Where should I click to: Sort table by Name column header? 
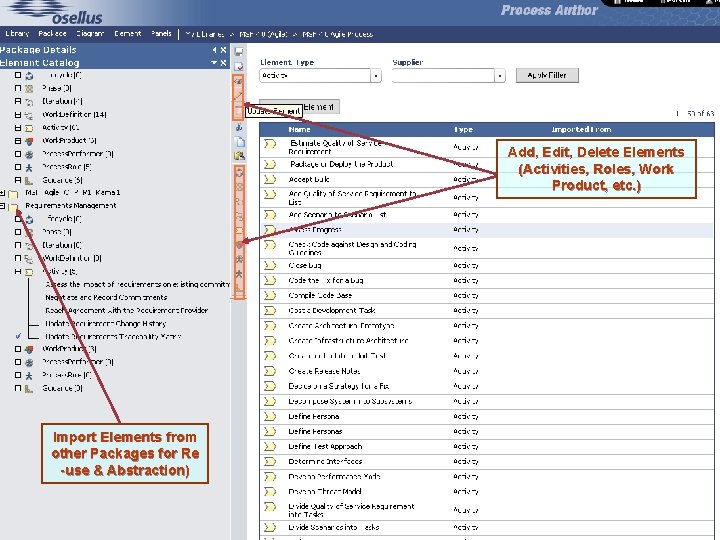point(300,130)
